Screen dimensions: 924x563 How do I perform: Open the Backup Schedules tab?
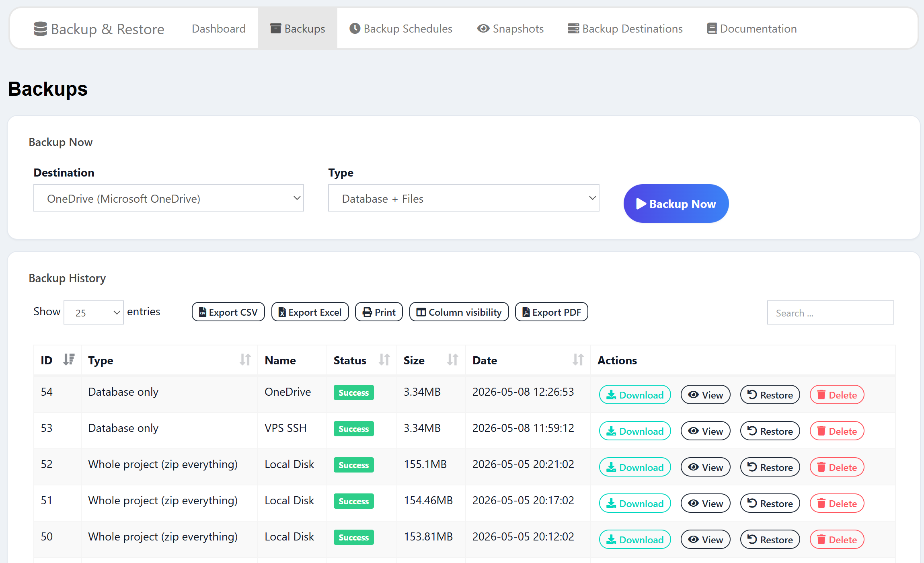401,29
